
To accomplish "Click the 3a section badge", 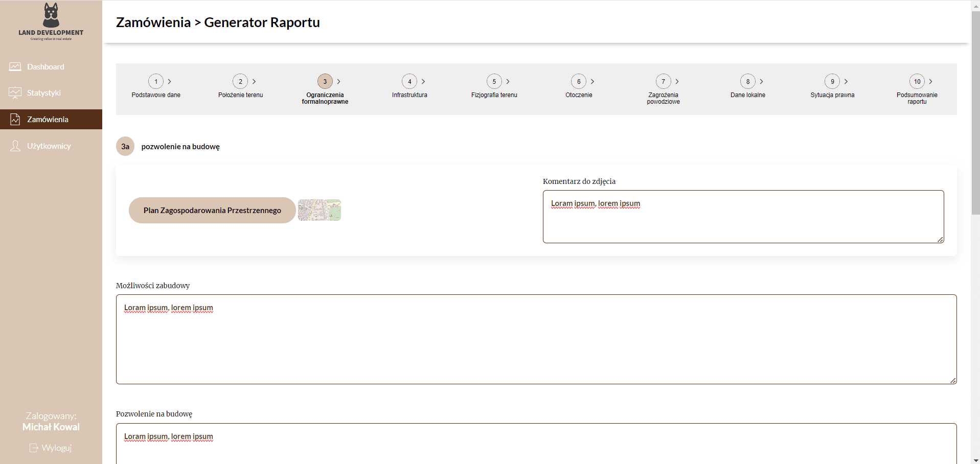I will click(125, 146).
